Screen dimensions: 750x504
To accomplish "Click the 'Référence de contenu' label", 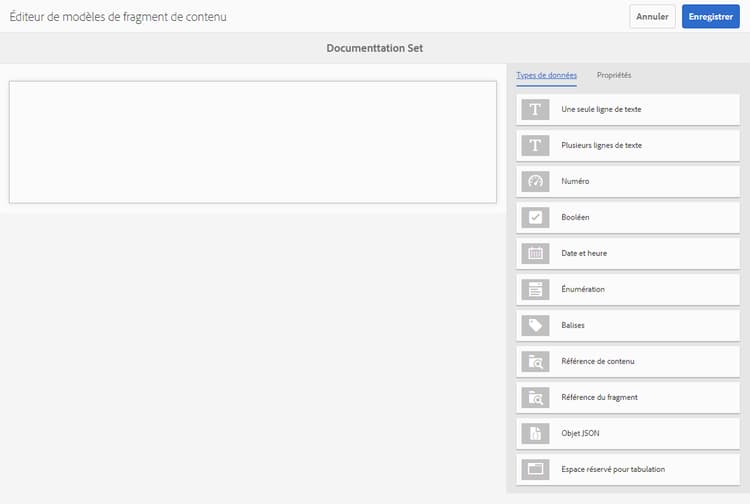I will tap(598, 362).
